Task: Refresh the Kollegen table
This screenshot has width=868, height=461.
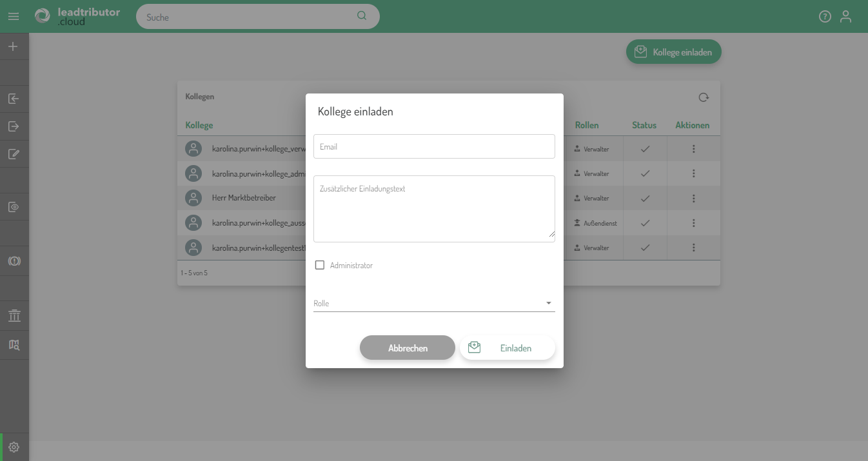Action: pos(704,97)
